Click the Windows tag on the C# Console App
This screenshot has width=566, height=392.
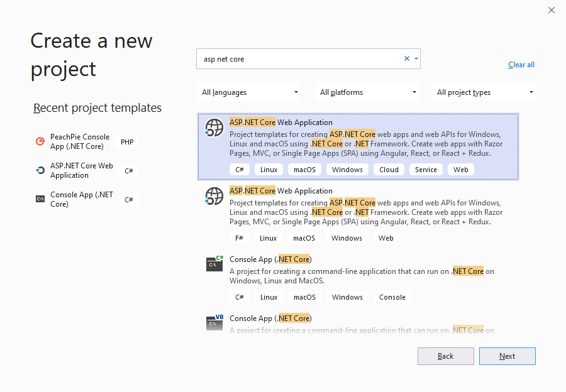coord(347,297)
